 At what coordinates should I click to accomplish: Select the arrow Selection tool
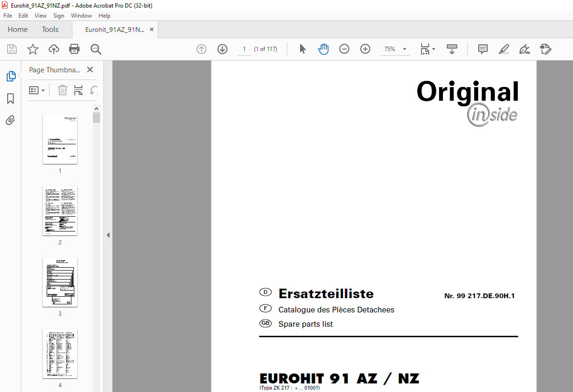302,49
